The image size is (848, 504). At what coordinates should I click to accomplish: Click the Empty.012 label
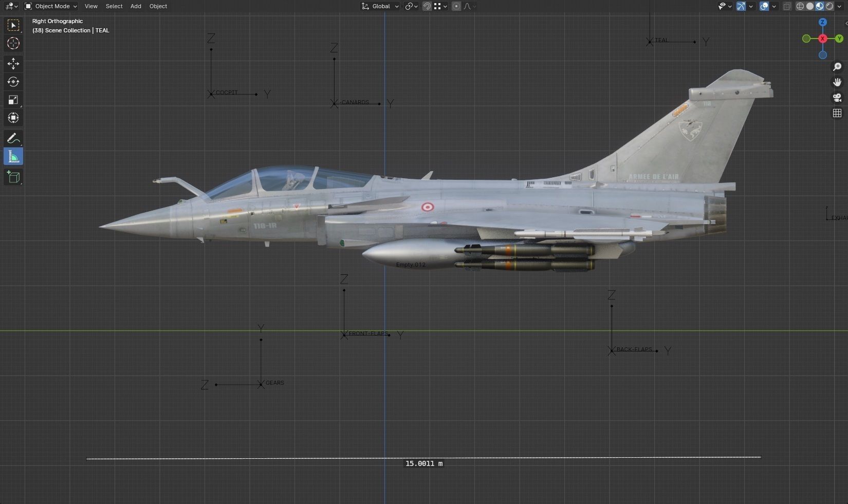(x=411, y=265)
